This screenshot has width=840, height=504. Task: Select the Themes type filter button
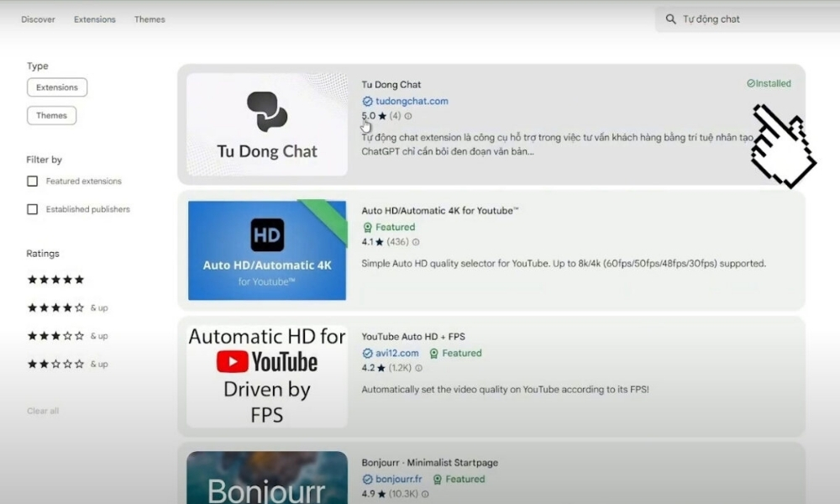tap(51, 115)
